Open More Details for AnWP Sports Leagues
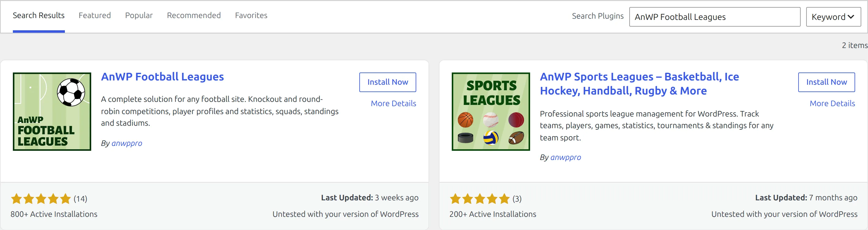 [832, 103]
